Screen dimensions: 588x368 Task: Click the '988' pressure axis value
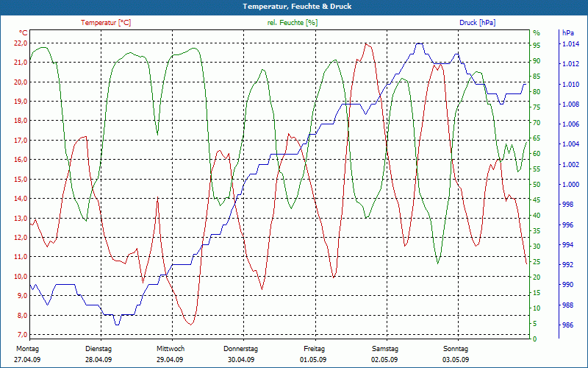click(567, 305)
